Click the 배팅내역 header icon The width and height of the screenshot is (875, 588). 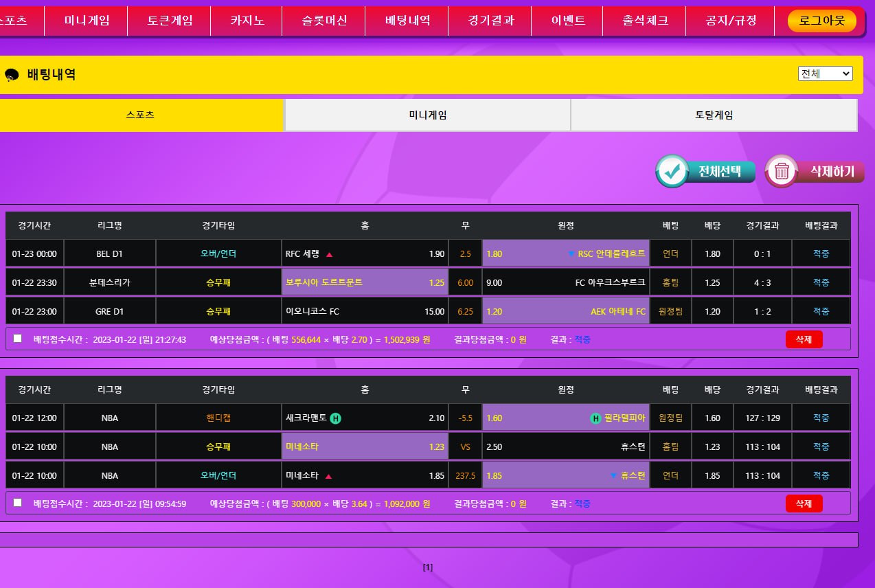[x=12, y=76]
